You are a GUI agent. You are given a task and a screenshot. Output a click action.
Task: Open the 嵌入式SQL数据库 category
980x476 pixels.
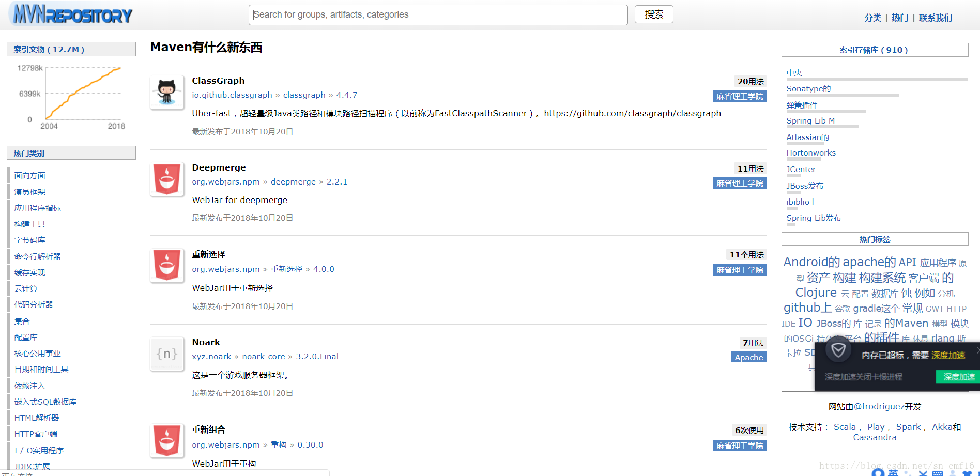45,402
